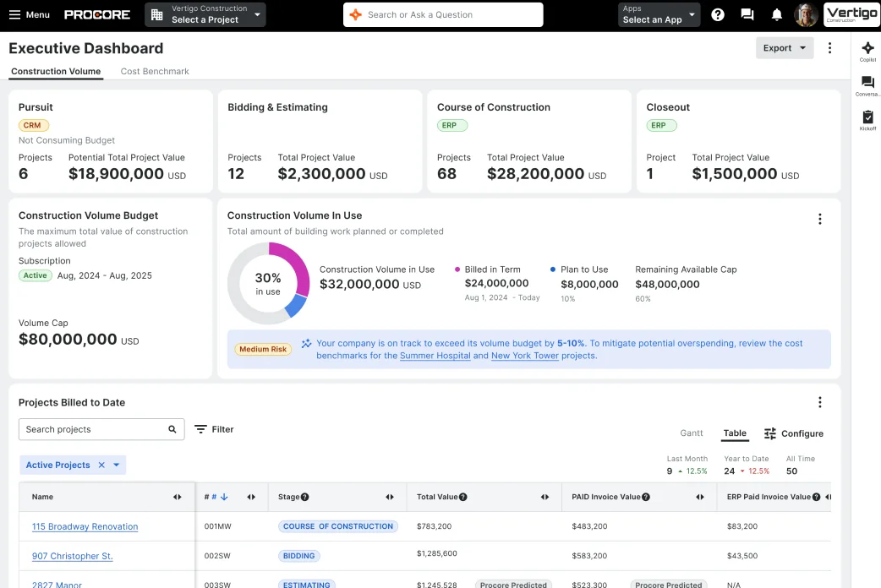Click the PAID Invoice Value help icon
The image size is (881, 588).
(x=646, y=497)
